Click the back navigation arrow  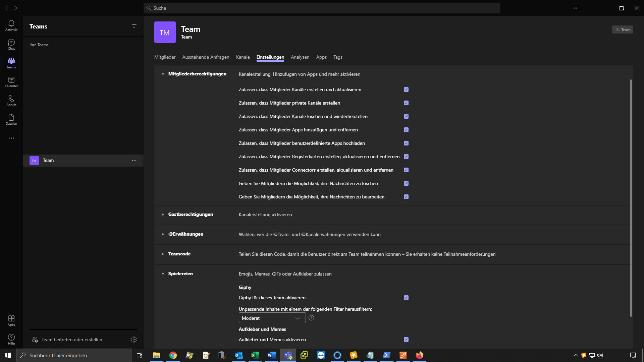tap(7, 8)
